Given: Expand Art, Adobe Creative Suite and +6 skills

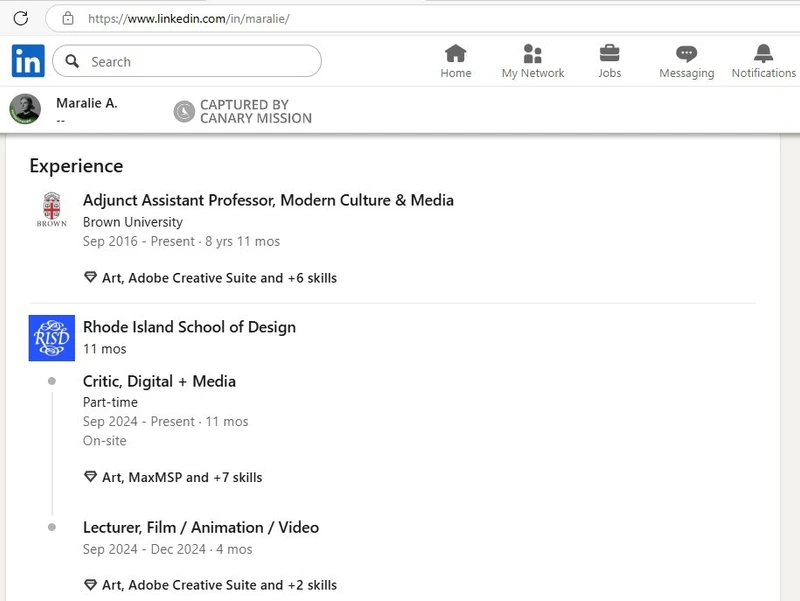Looking at the screenshot, I should pyautogui.click(x=219, y=278).
